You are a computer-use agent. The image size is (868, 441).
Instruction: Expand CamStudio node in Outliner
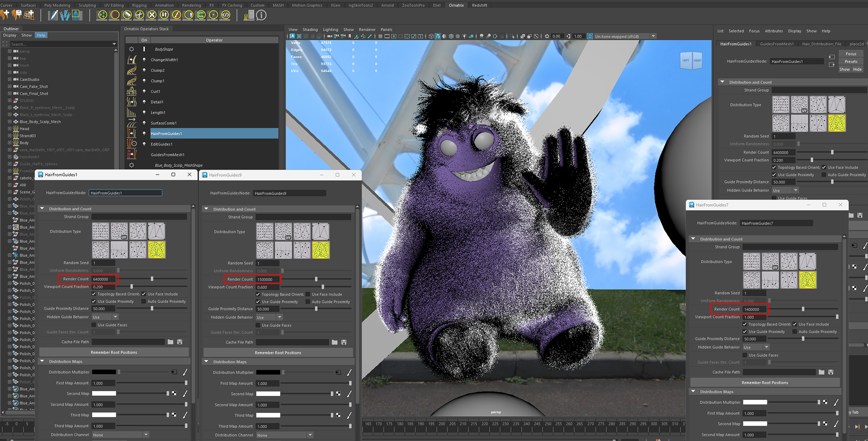[9, 80]
